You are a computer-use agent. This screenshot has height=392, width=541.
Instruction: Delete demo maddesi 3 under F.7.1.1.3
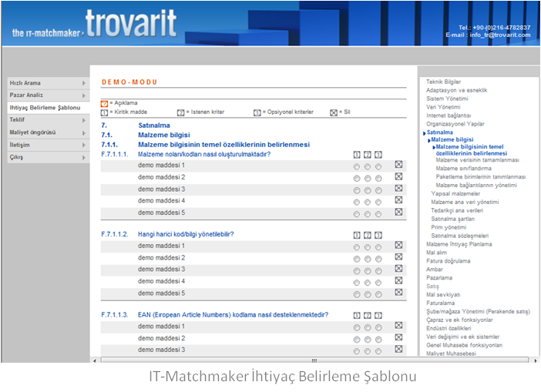398,349
